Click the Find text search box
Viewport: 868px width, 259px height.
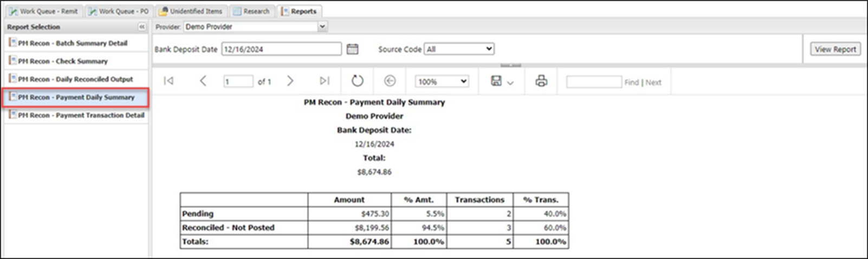[x=593, y=82]
